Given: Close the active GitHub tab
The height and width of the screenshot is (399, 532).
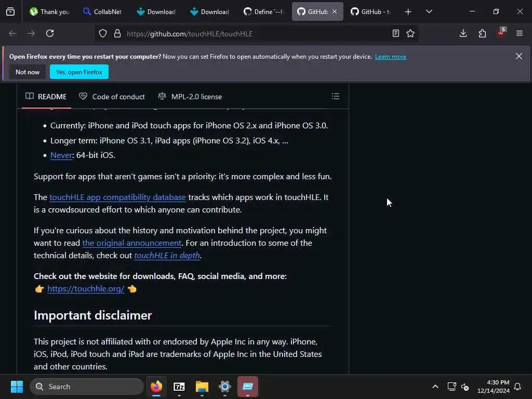Looking at the screenshot, I should 335,11.
